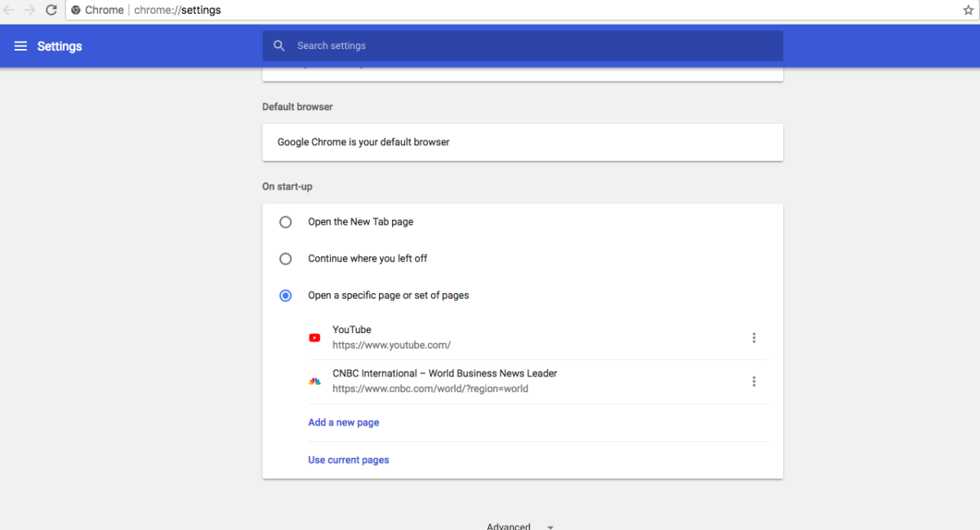This screenshot has width=980, height=530.
Task: Click the YouTube favicon in startup pages
Action: click(x=314, y=337)
